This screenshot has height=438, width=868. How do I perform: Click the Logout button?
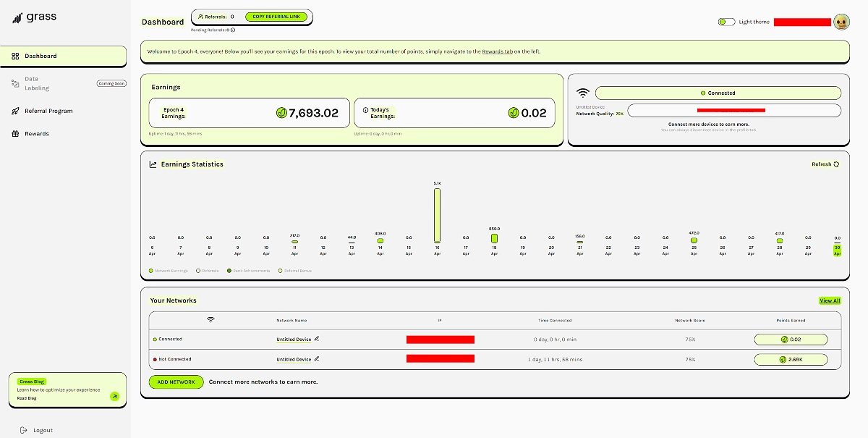36,430
